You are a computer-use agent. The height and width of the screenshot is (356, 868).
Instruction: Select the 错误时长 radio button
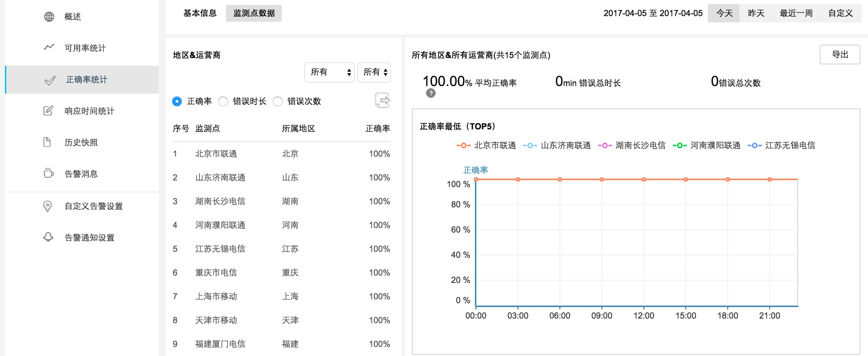point(223,101)
